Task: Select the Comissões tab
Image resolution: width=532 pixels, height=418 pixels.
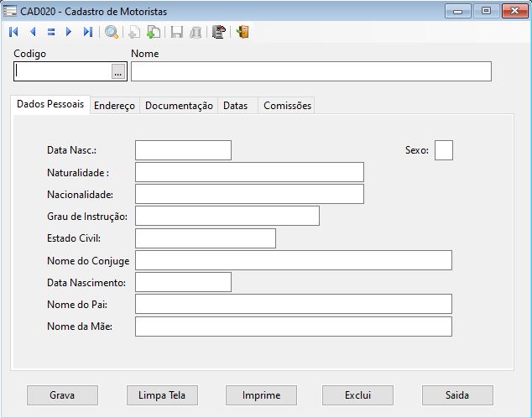Action: coord(287,106)
